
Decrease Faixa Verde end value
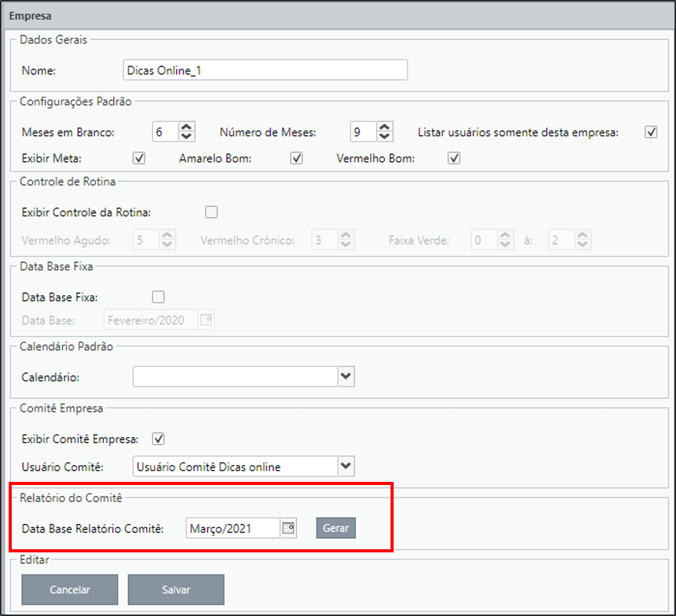click(x=583, y=245)
